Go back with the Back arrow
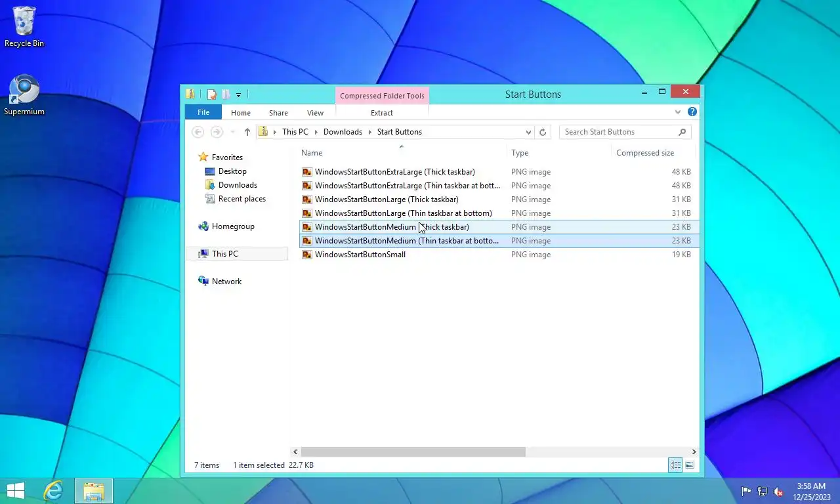 198,132
